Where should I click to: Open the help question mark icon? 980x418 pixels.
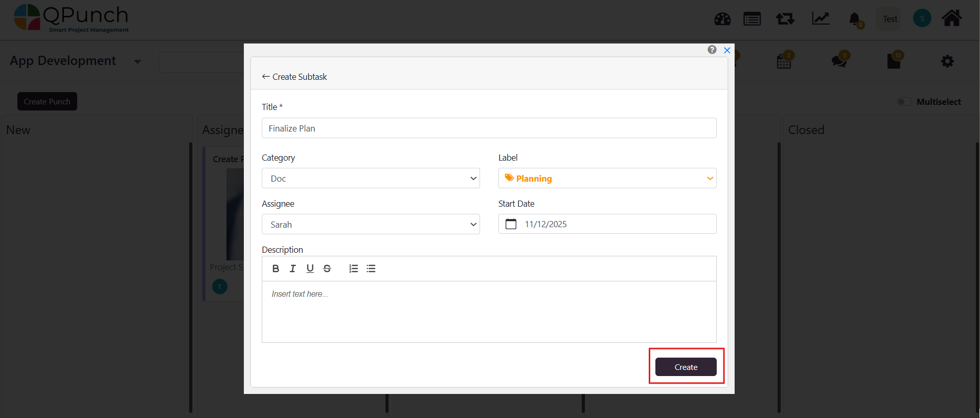coord(712,50)
